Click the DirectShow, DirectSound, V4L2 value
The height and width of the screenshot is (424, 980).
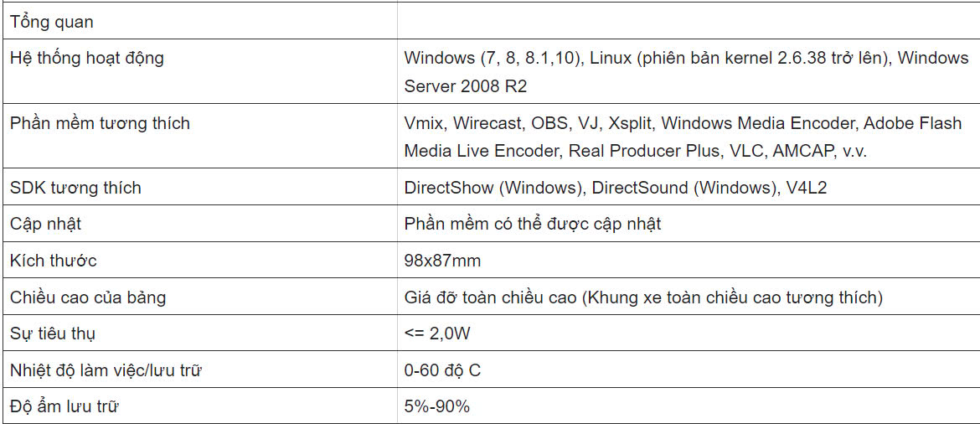tap(615, 188)
